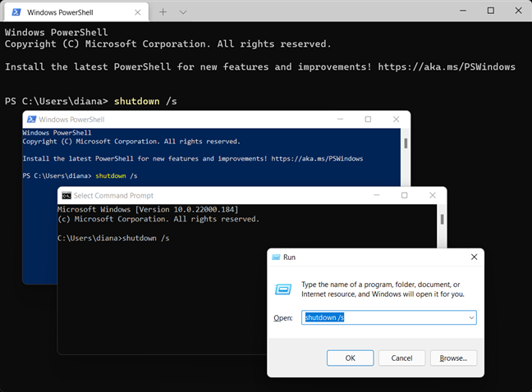Close the blue Windows PowerShell window
Viewport: 532px width, 392px height.
tap(396, 119)
